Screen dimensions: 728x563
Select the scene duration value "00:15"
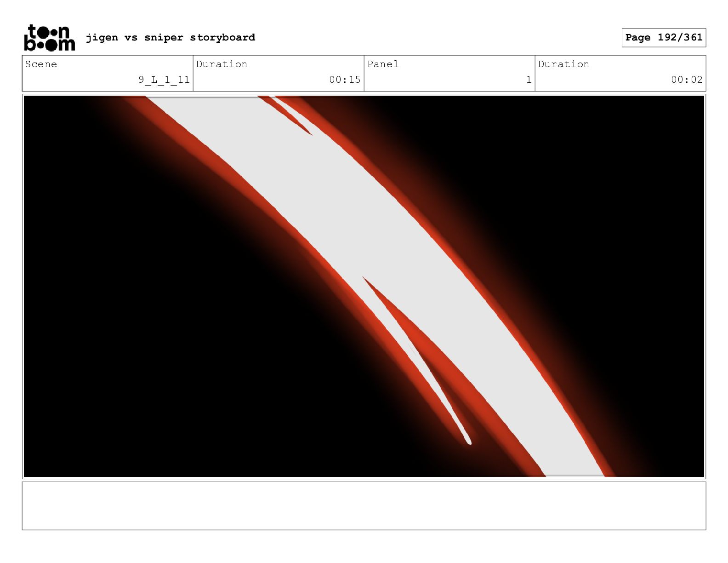pyautogui.click(x=345, y=80)
